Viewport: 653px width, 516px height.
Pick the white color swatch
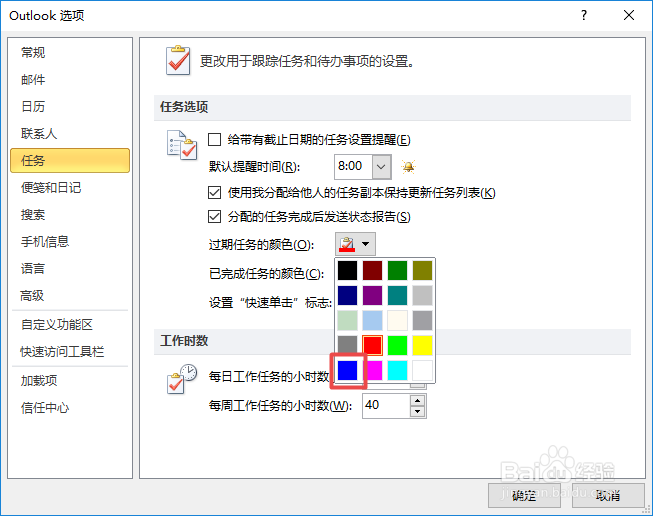pyautogui.click(x=422, y=370)
